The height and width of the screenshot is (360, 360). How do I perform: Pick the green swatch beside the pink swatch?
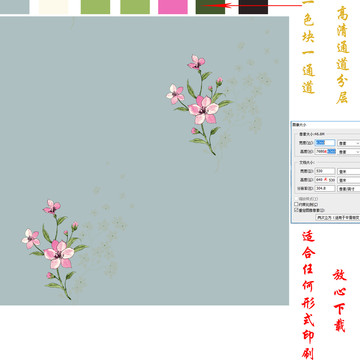point(135,7)
